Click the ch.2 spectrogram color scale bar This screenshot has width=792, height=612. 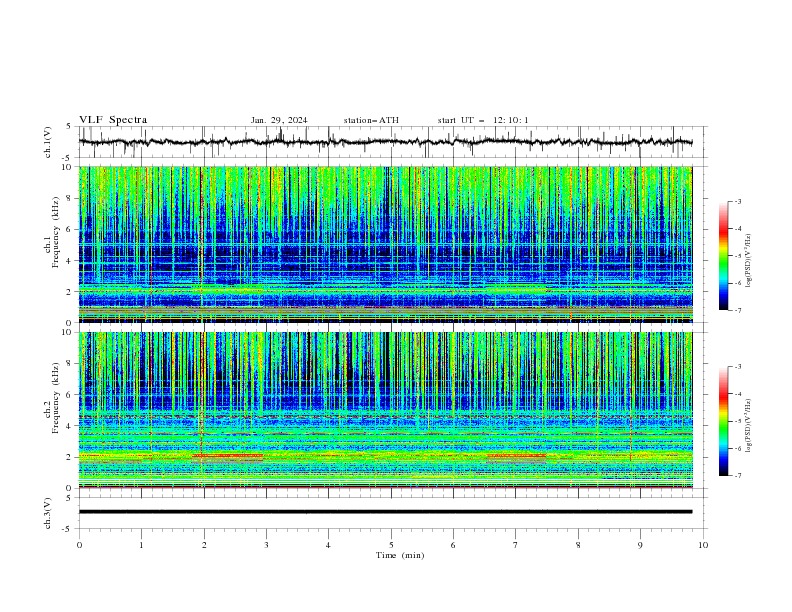coord(723,421)
